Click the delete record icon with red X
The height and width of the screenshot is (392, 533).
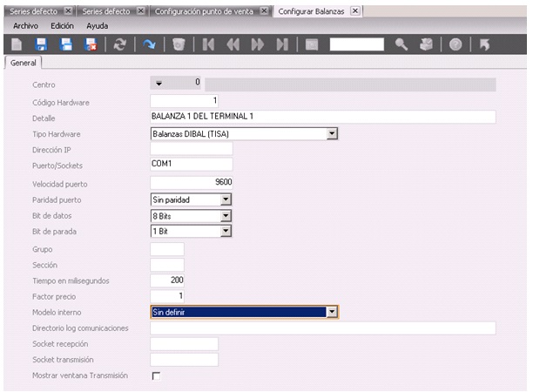click(90, 44)
